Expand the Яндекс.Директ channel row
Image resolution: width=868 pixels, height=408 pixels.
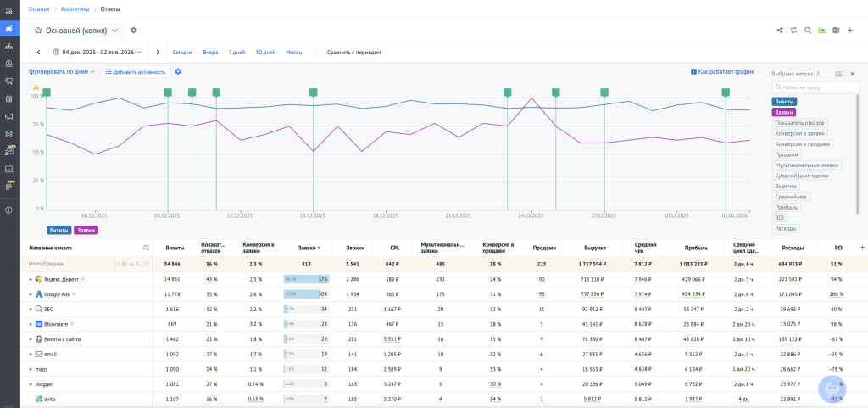30,278
